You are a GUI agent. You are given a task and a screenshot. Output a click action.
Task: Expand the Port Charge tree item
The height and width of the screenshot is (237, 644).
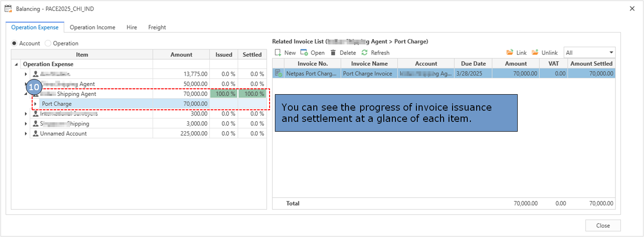click(x=36, y=104)
